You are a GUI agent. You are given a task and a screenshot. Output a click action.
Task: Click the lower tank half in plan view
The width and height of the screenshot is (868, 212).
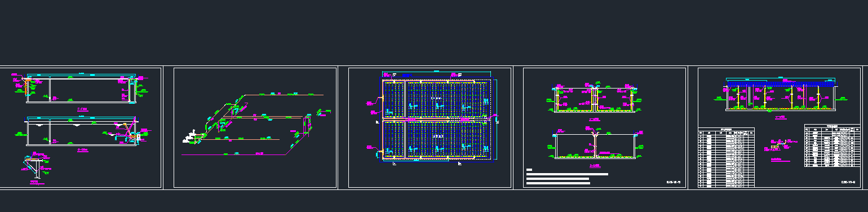[437, 140]
